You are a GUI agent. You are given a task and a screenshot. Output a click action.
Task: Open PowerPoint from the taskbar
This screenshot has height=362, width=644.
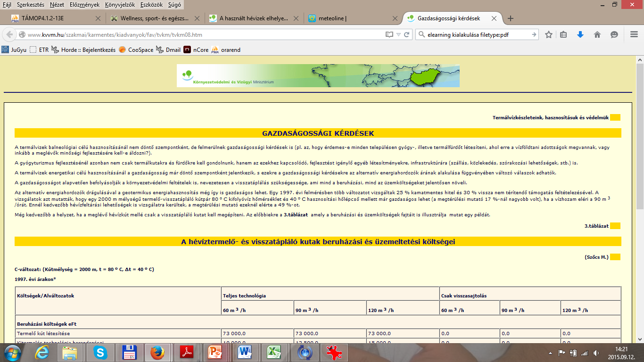215,353
